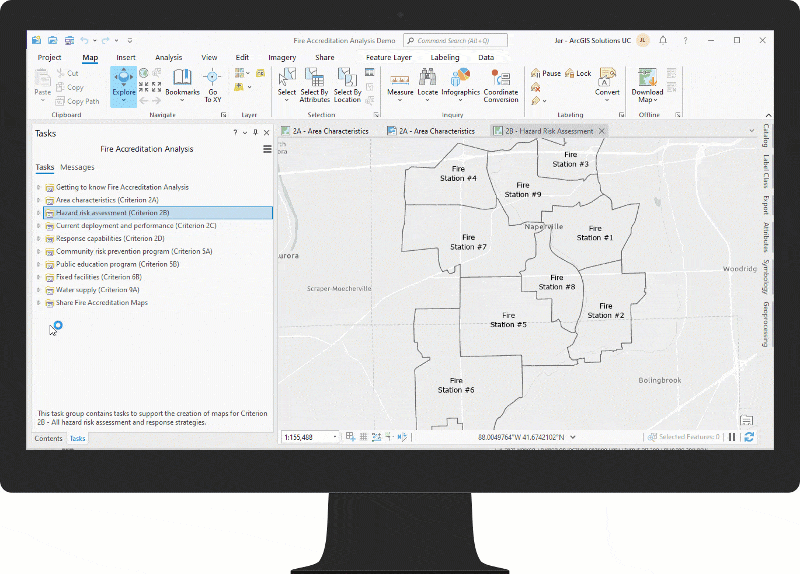Open the Imagery ribbon tab

click(x=282, y=58)
